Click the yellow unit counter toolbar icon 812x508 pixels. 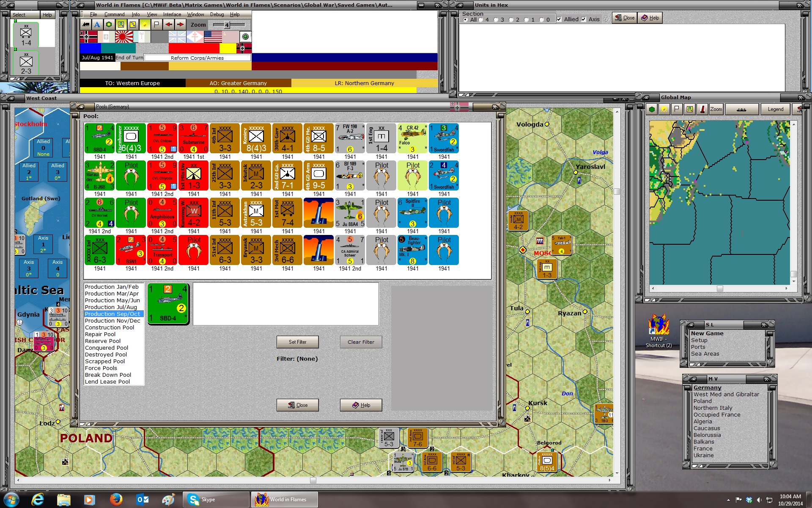121,25
